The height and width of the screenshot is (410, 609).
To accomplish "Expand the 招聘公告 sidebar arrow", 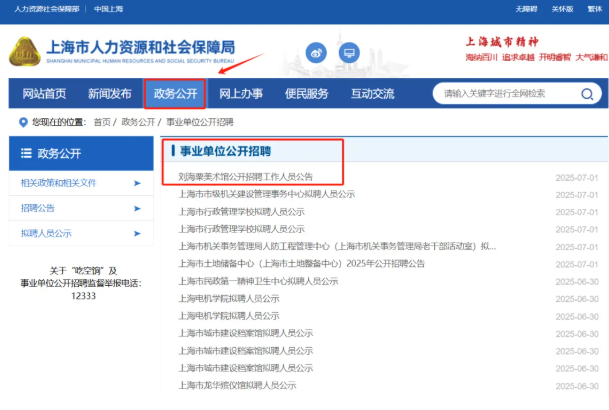I will (136, 208).
